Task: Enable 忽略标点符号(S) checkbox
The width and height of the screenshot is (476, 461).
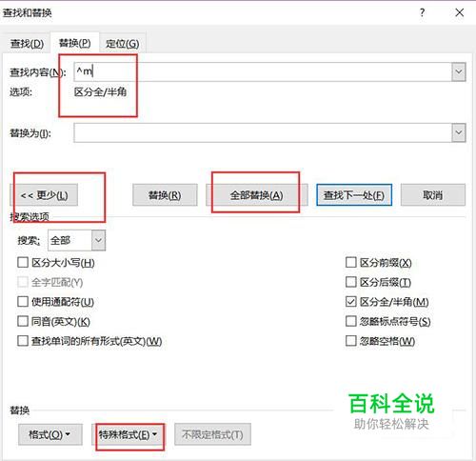Action: pos(350,321)
